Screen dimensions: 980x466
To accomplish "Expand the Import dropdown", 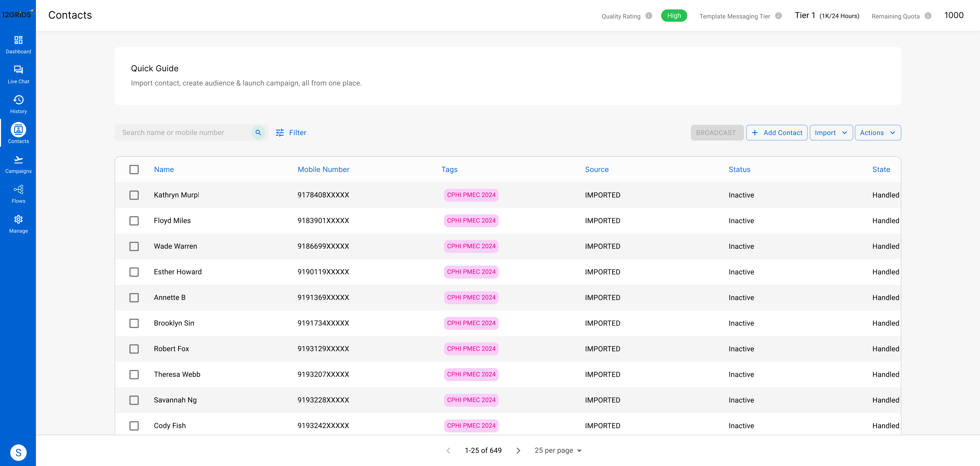I will [x=831, y=133].
